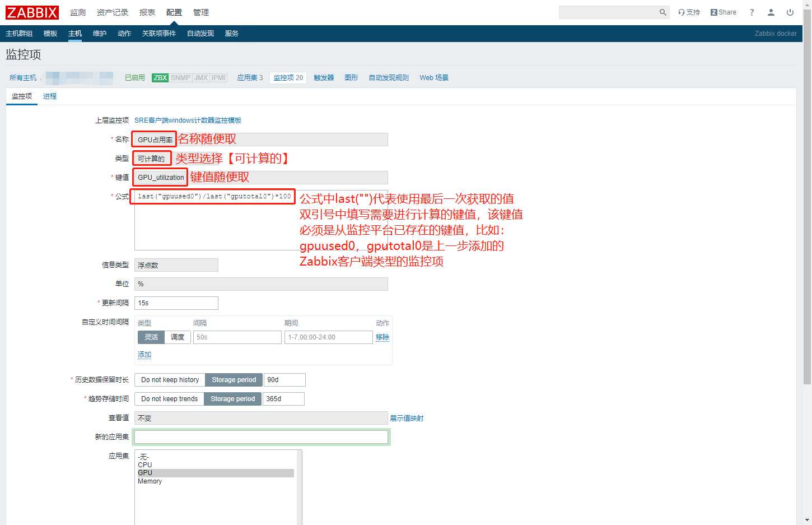Image resolution: width=812 pixels, height=525 pixels.
Task: Click the ZBX availability badge
Action: point(160,78)
